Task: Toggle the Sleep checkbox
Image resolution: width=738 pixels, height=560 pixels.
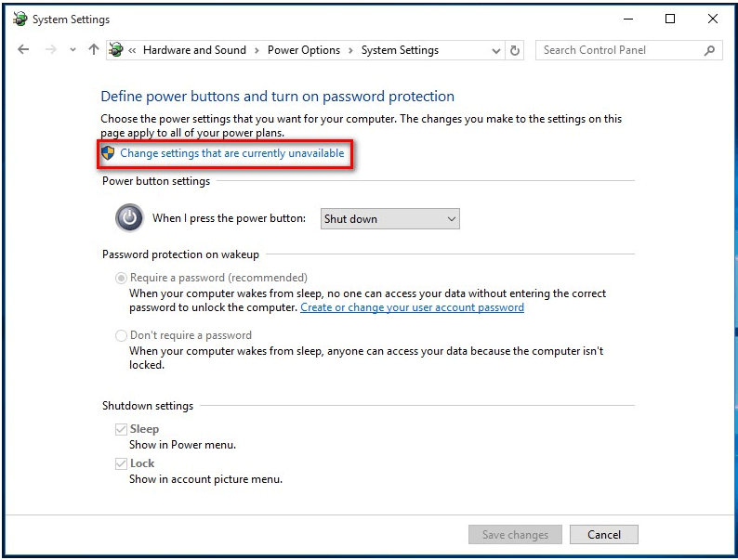Action: pos(121,429)
